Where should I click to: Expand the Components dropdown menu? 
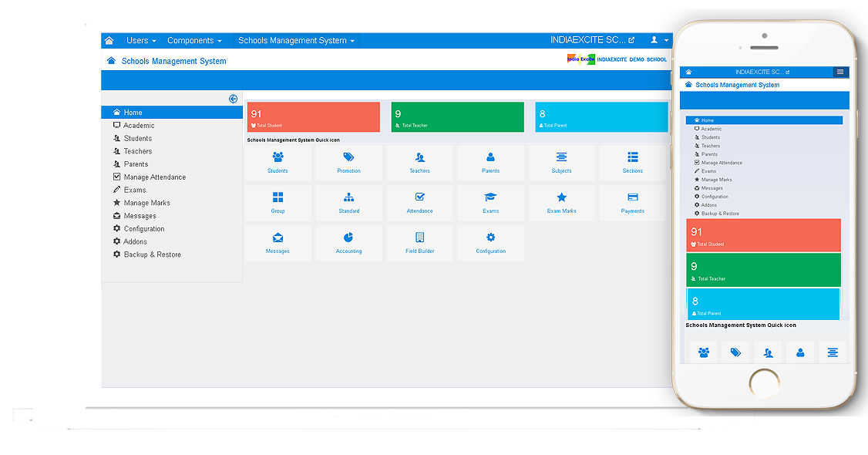pos(194,41)
